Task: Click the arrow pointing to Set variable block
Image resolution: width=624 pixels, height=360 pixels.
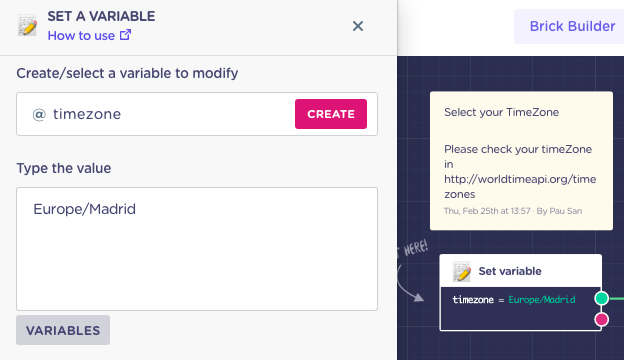Action: coord(410,284)
